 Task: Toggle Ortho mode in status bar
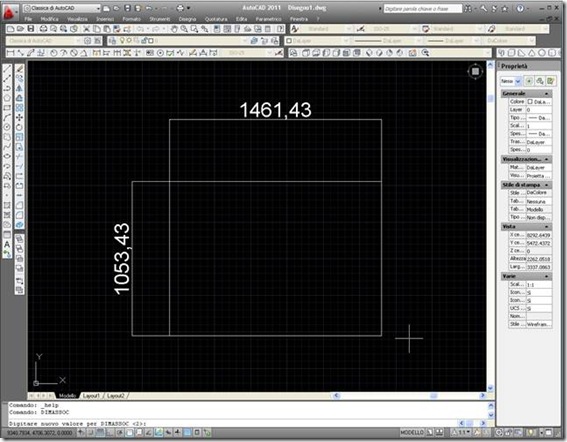click(x=110, y=432)
